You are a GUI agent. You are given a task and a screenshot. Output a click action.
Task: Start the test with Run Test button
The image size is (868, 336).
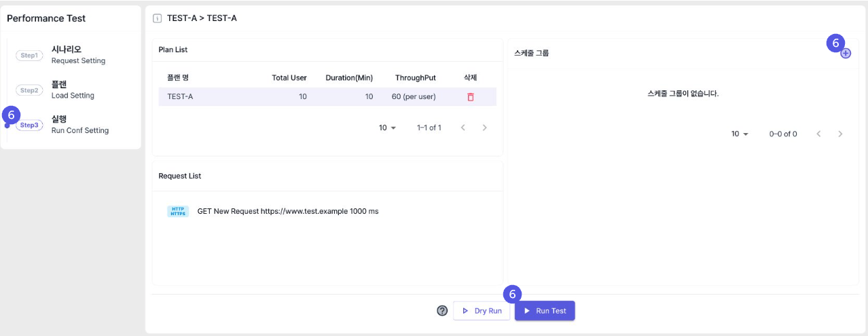point(545,311)
